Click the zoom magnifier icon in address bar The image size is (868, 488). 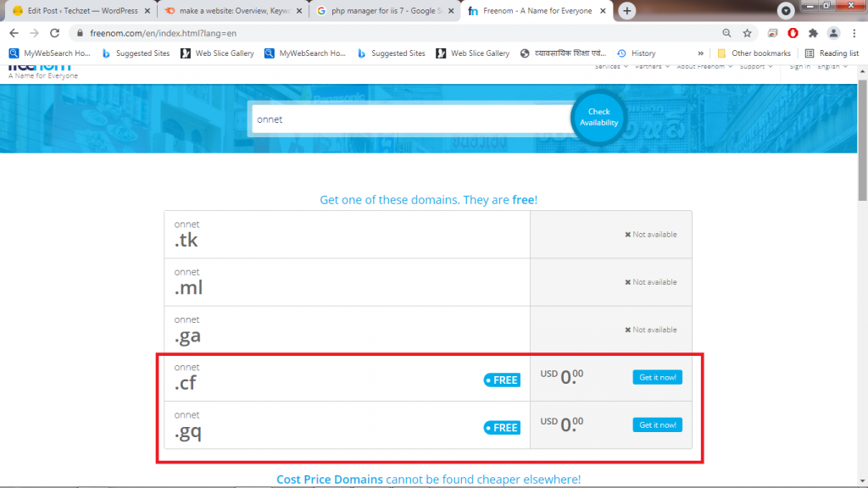pos(726,33)
